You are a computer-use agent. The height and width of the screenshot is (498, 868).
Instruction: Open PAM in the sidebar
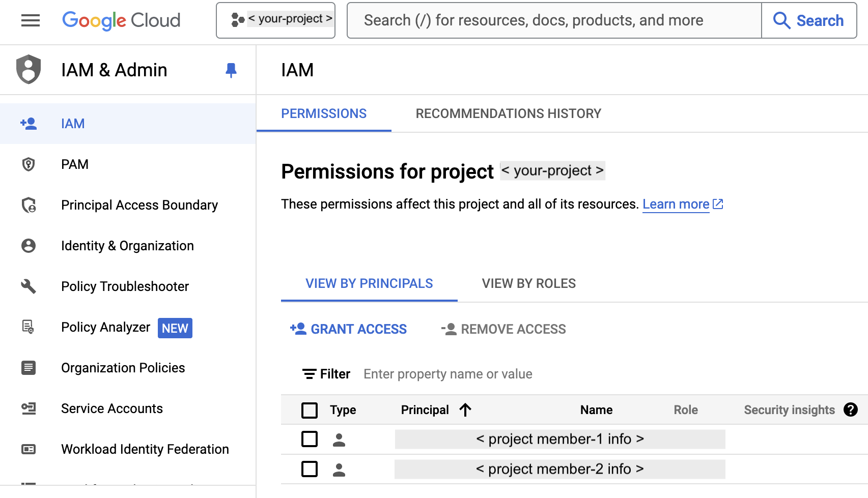(128, 164)
